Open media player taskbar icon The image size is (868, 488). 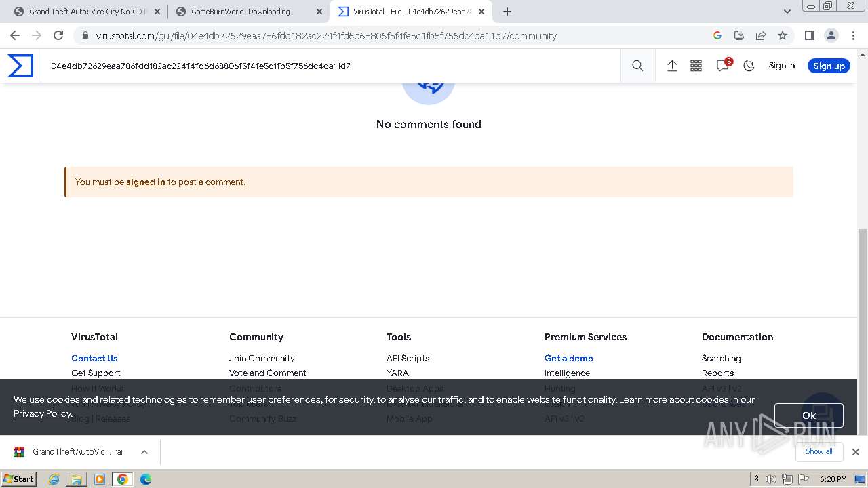pyautogui.click(x=100, y=479)
